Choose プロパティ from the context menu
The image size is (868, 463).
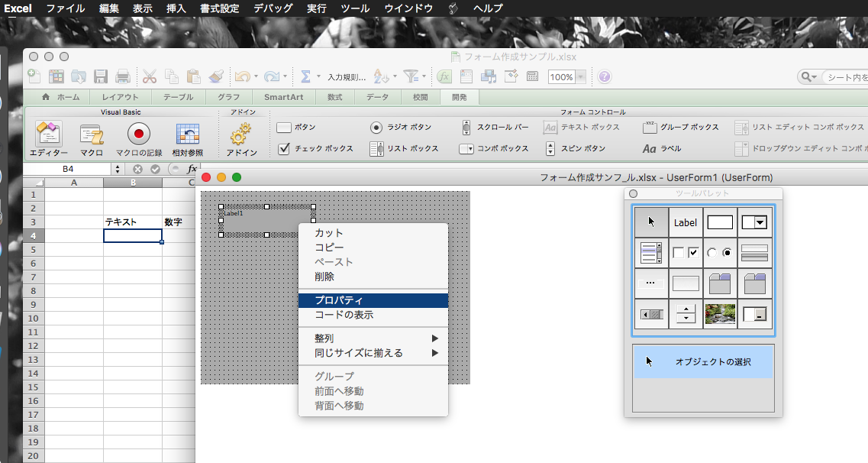pos(372,300)
